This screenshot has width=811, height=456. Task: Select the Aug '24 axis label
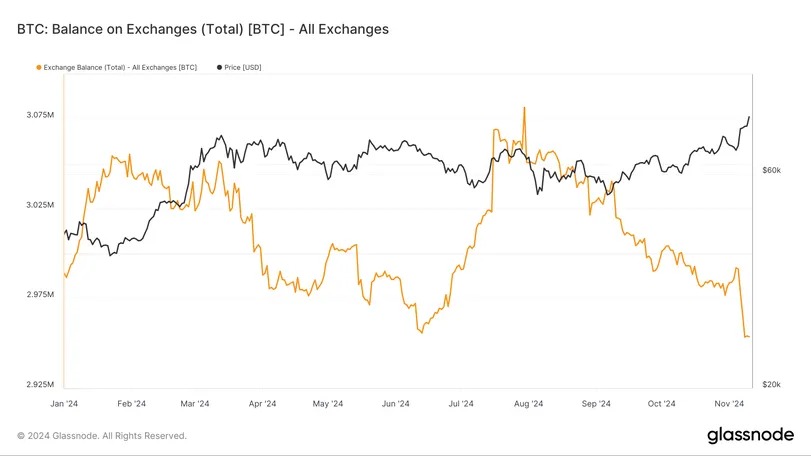click(528, 404)
